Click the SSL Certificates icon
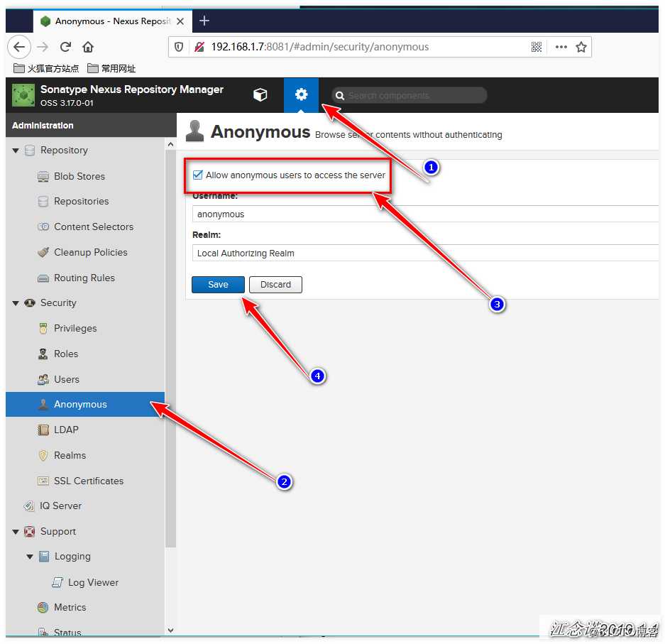 (43, 481)
